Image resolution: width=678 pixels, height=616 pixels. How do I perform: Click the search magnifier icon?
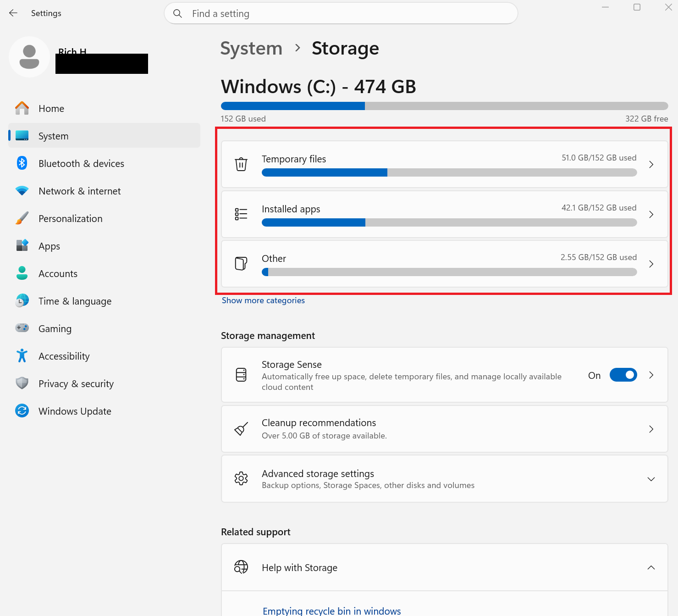(178, 14)
